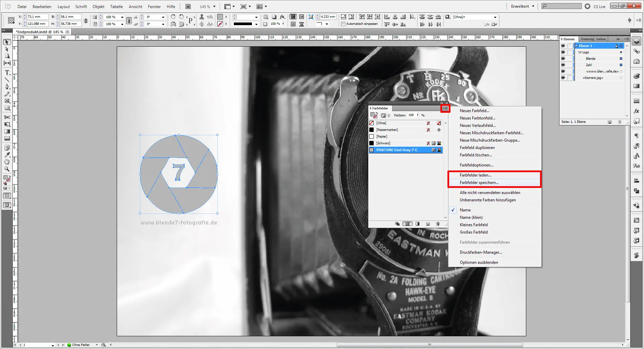Choose Farbfelder speichern from the menu

click(x=478, y=183)
